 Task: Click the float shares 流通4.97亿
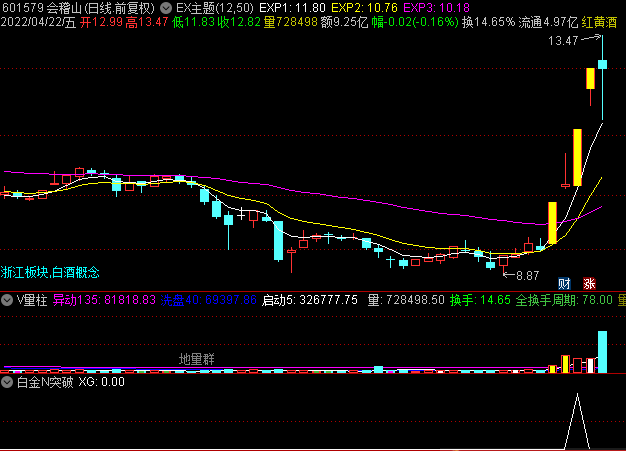548,22
